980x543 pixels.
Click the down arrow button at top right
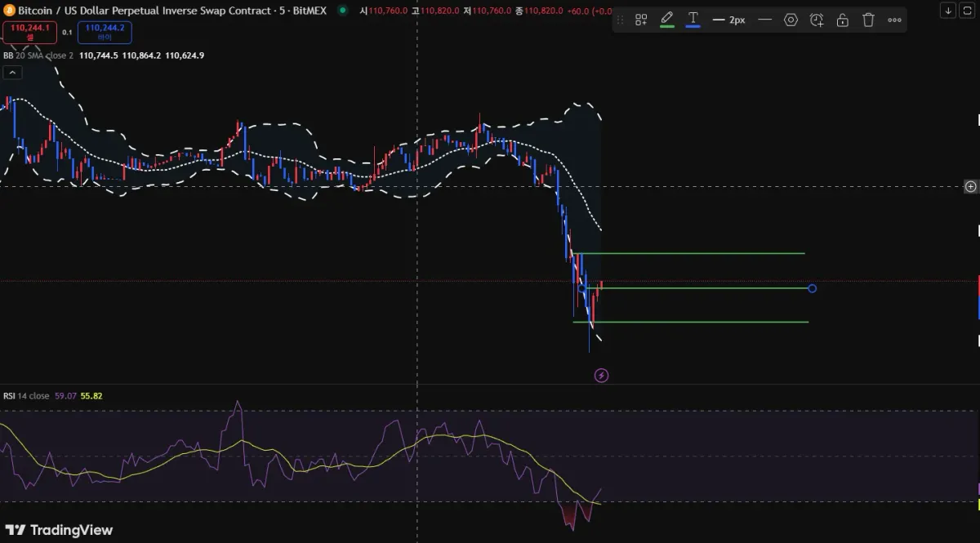[948, 11]
